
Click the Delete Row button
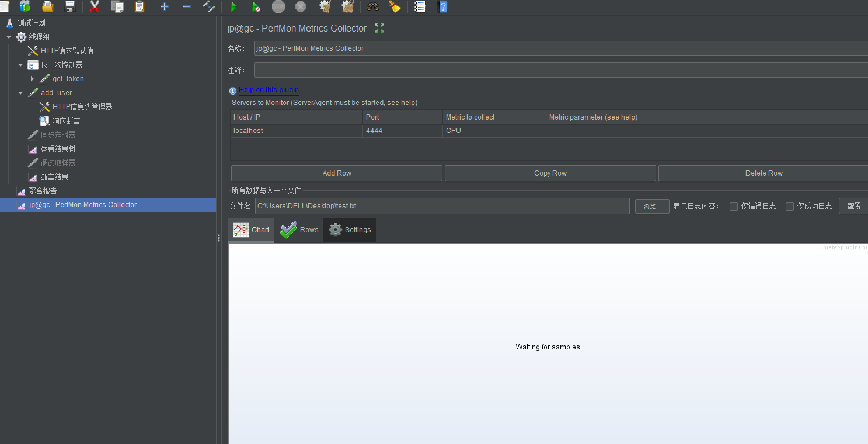764,173
